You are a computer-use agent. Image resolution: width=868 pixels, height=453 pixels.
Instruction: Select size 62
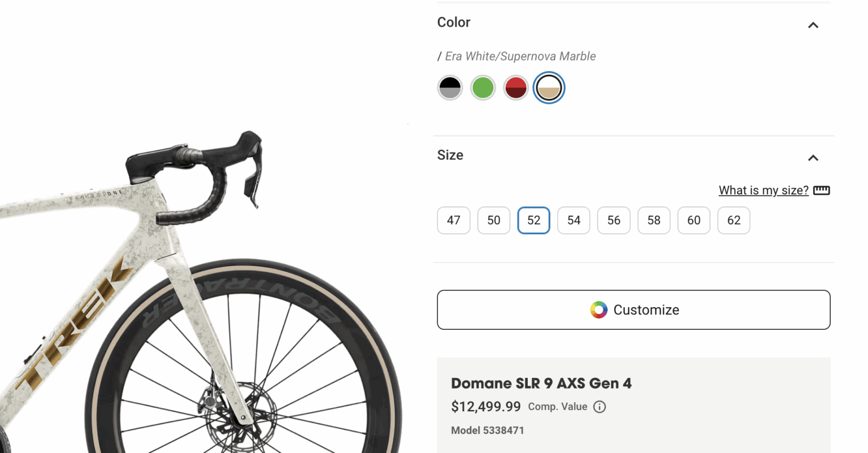click(x=734, y=220)
